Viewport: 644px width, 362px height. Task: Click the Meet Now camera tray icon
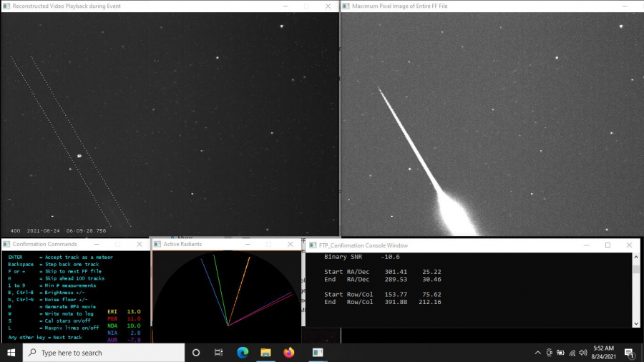549,353
